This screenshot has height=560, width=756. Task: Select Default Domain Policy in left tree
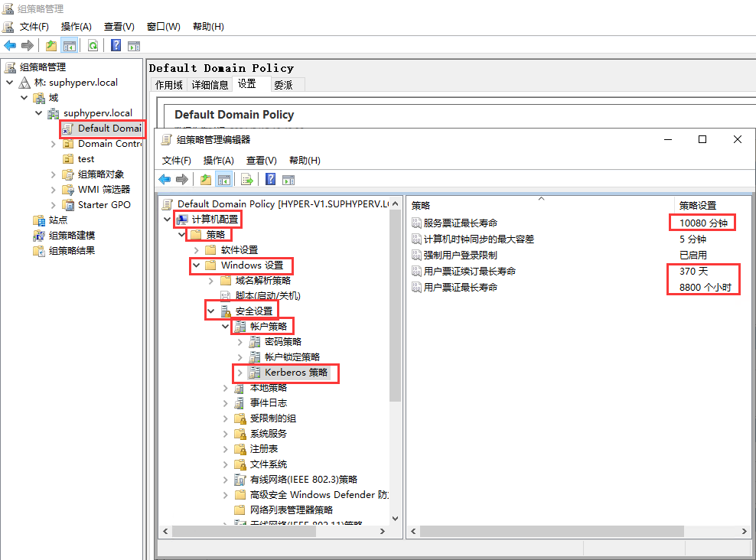tap(109, 129)
